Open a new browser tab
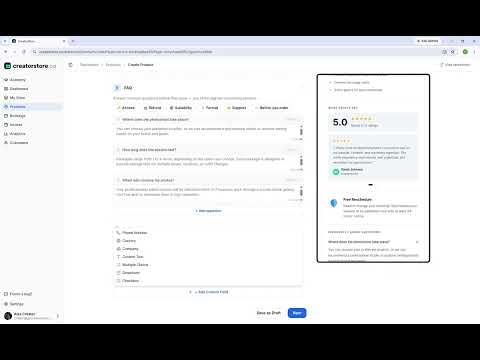The width and height of the screenshot is (480, 360). 73,41
